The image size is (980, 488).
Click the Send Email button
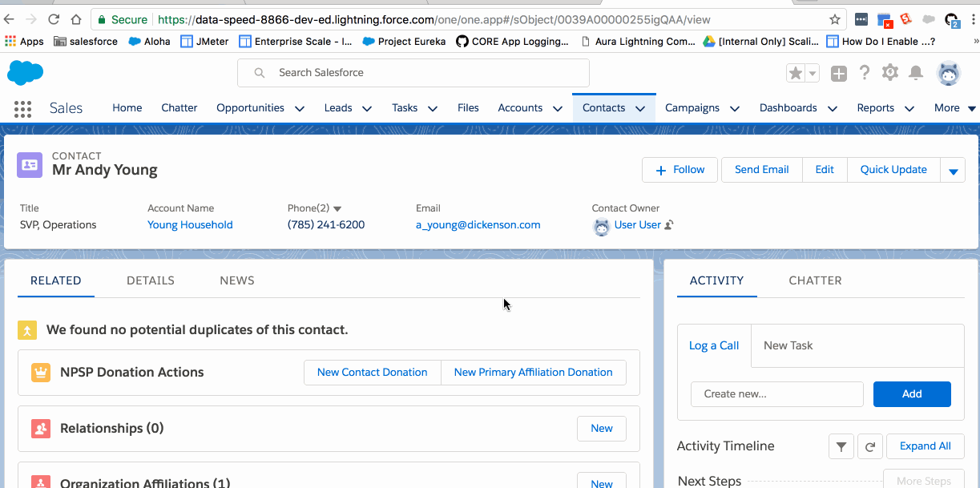(762, 170)
